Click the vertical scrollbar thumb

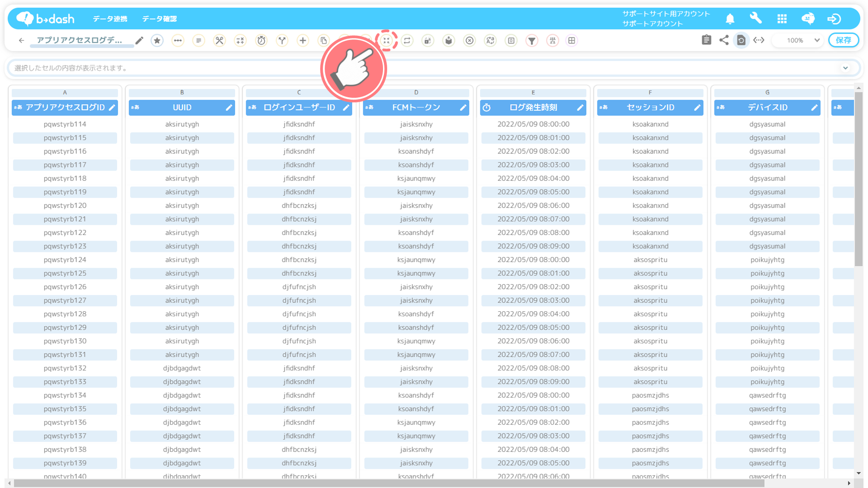[x=858, y=179]
